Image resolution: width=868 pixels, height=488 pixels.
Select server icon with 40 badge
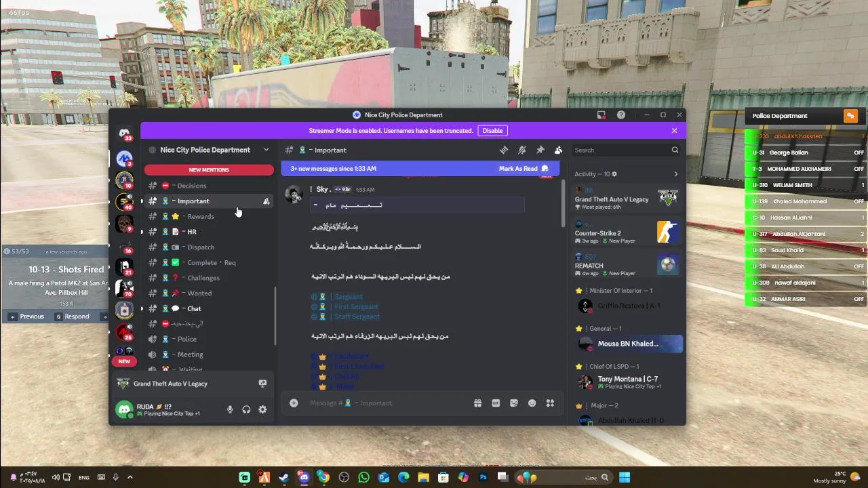point(124,201)
